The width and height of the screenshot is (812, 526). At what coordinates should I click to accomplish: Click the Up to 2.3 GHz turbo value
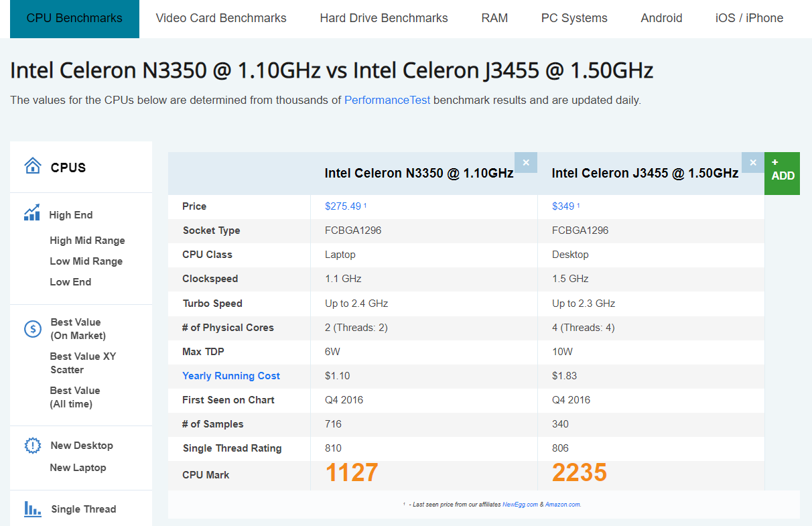pos(584,304)
